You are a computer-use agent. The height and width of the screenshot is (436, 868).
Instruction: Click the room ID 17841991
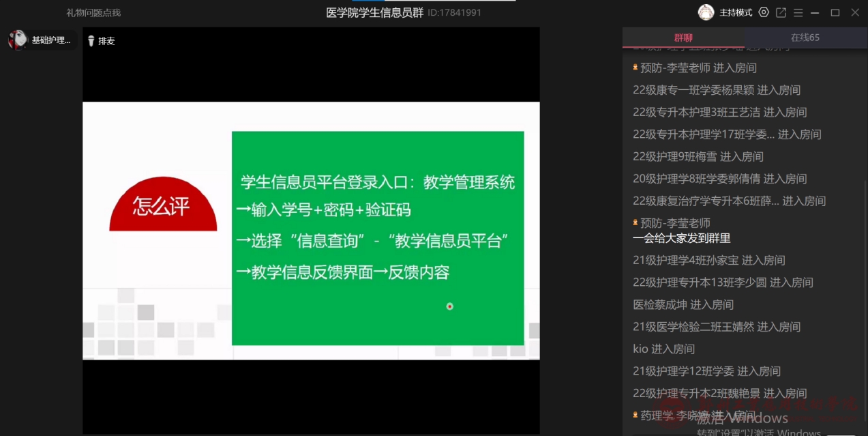454,12
